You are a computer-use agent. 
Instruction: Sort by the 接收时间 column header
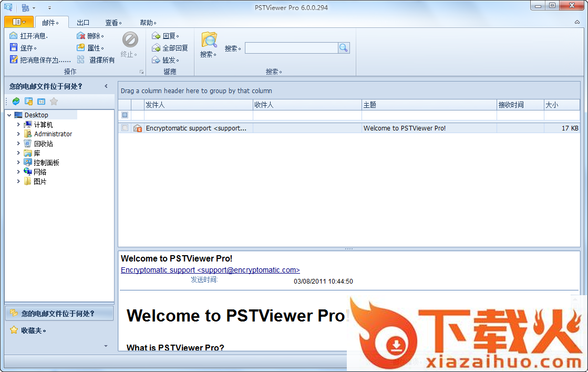point(520,105)
